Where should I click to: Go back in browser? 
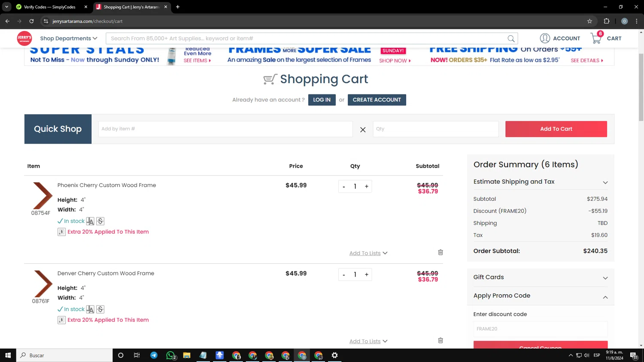(7, 21)
